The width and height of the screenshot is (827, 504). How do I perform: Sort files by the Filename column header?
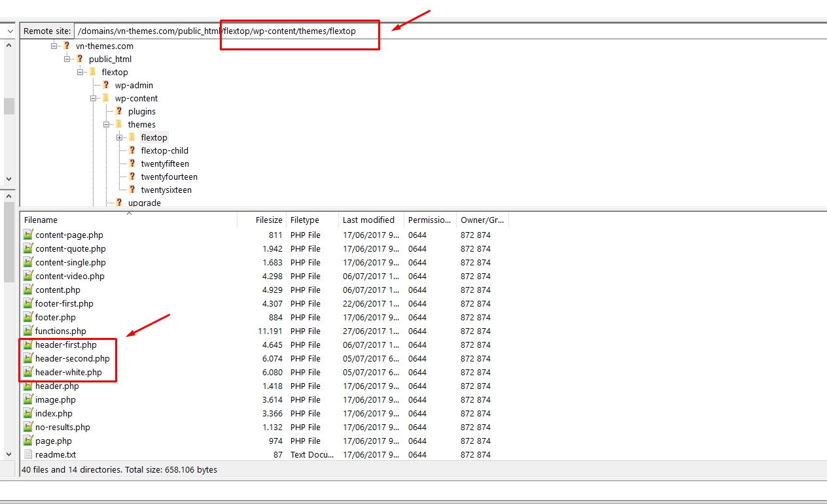pos(41,220)
